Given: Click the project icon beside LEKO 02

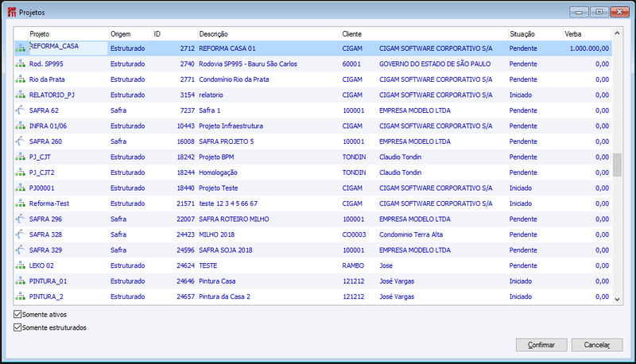Looking at the screenshot, I should click(x=21, y=265).
